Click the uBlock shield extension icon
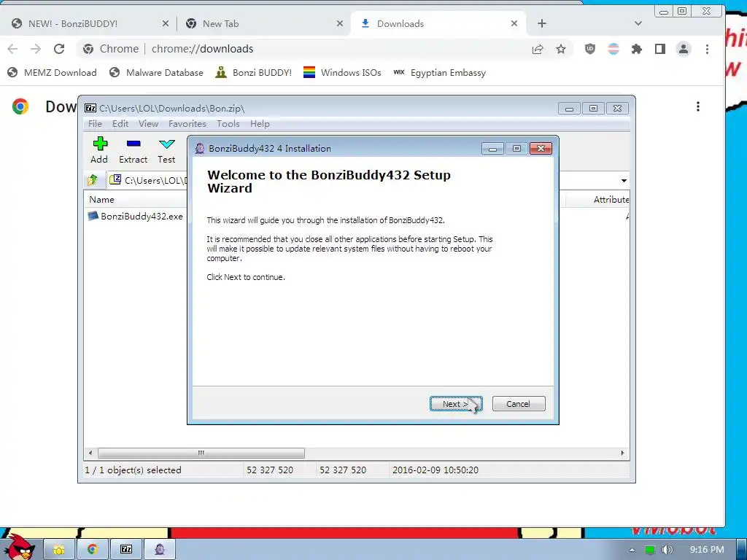The height and width of the screenshot is (560, 747). 589,49
